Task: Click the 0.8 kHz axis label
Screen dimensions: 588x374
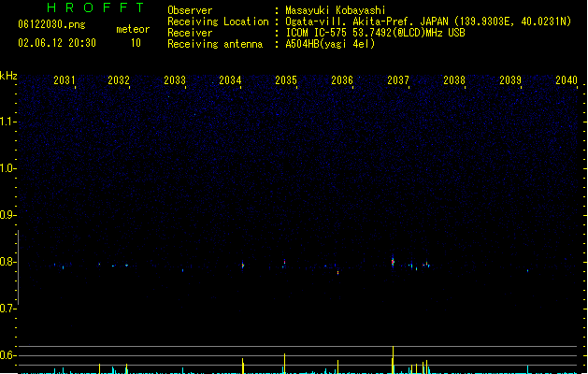Action: pyautogui.click(x=7, y=262)
